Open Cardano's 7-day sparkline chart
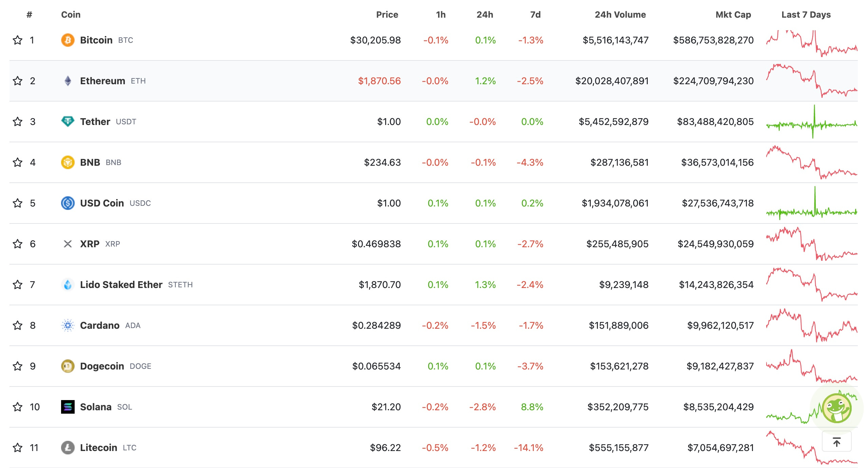The image size is (868, 468). pos(812,325)
